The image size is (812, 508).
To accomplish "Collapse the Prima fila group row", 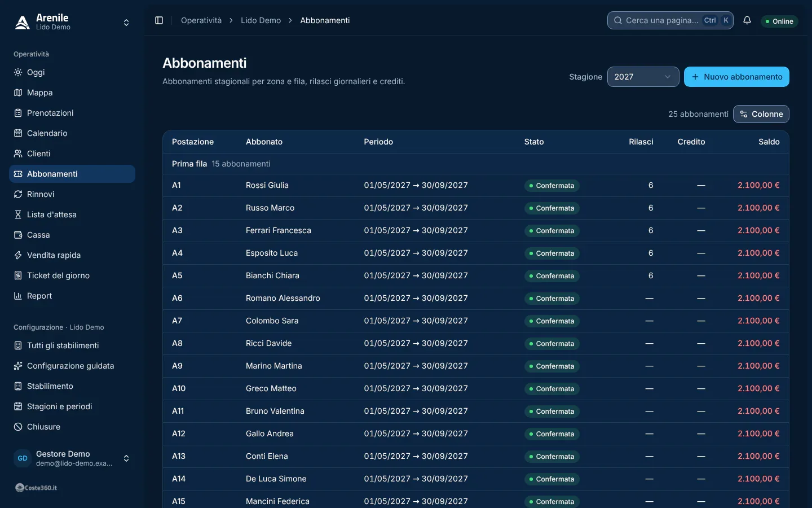I will coord(475,164).
